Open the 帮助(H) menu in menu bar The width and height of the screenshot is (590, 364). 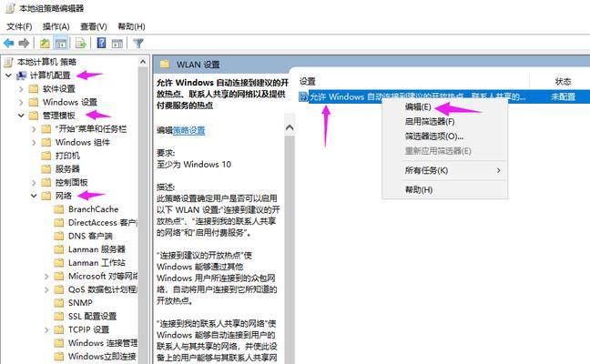[131, 26]
